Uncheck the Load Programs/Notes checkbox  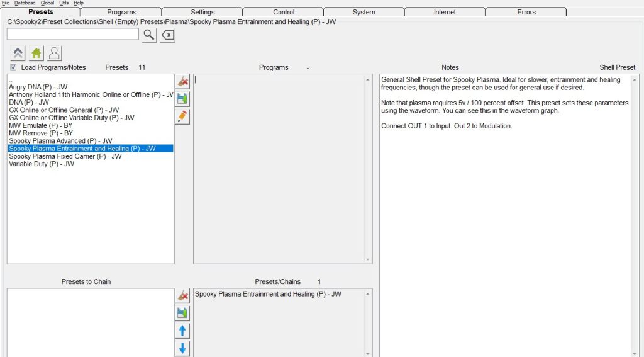click(13, 67)
